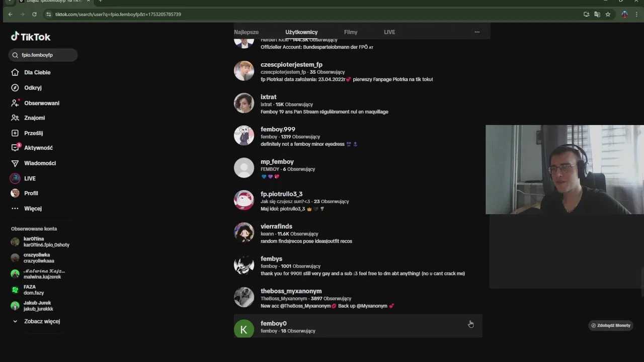Click text 'random finds|recos pose ideas|outfit recos'
This screenshot has height=362, width=644.
[306, 241]
